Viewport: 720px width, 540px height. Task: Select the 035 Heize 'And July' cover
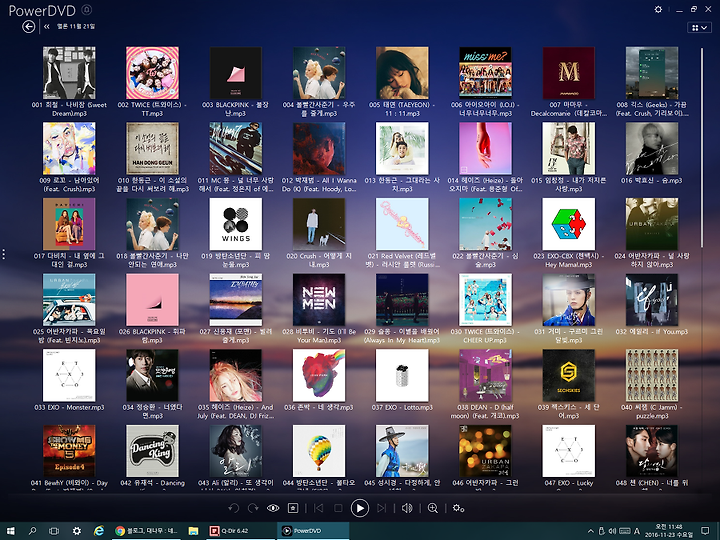(236, 375)
